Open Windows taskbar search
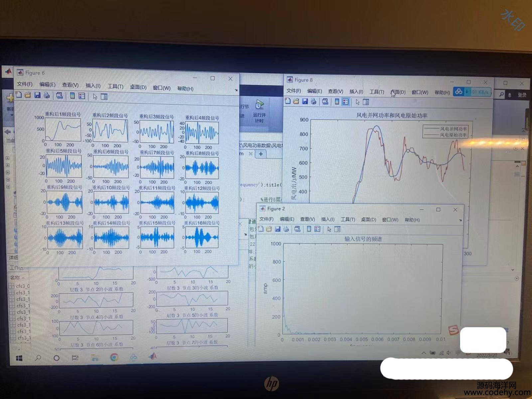 tap(38, 358)
